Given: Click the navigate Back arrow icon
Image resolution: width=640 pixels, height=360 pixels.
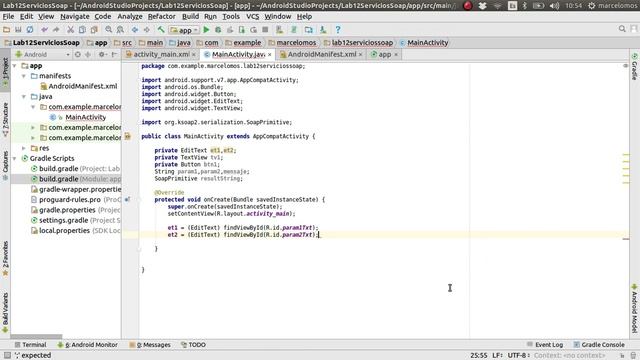Looking at the screenshot, I should tap(135, 29).
